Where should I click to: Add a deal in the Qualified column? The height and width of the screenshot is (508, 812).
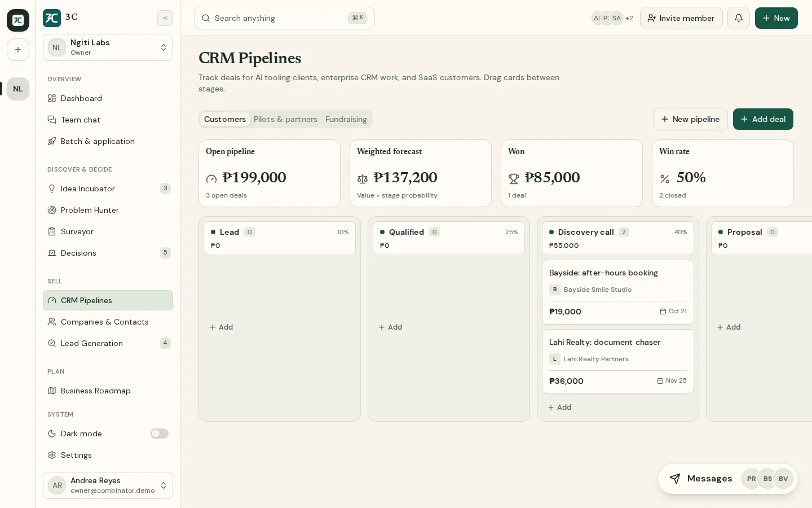[391, 327]
